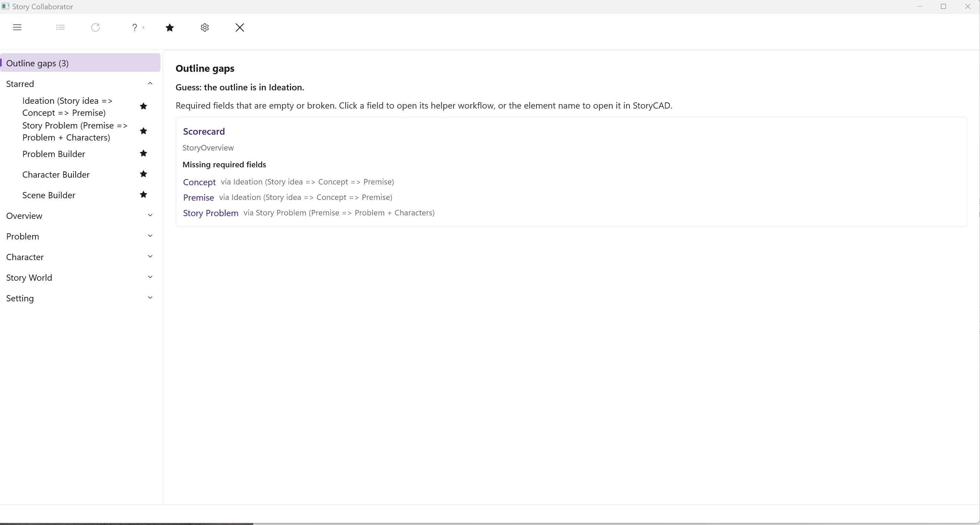Click the X close toolbar icon

click(x=240, y=27)
